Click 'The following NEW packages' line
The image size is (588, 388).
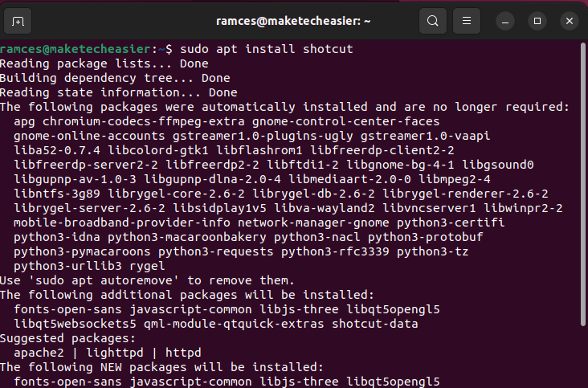161,367
